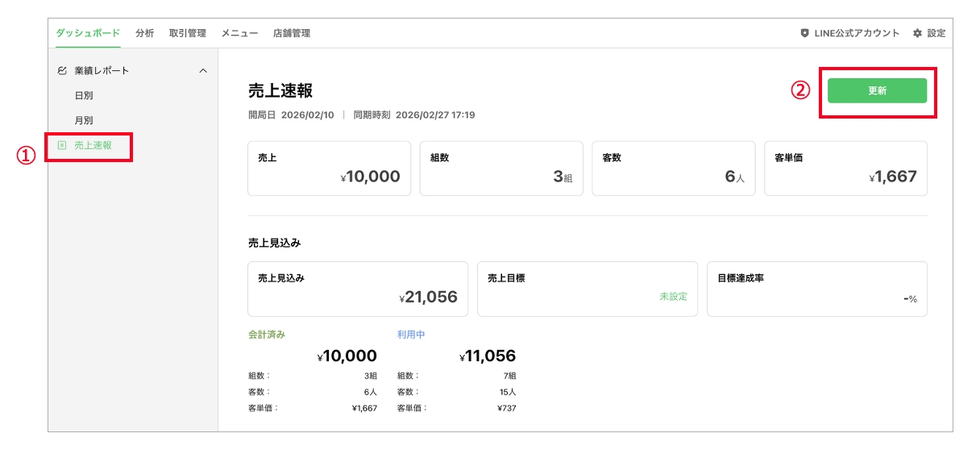Open 設定 via the gear icon
The width and height of the screenshot is (980, 450).
[x=917, y=33]
